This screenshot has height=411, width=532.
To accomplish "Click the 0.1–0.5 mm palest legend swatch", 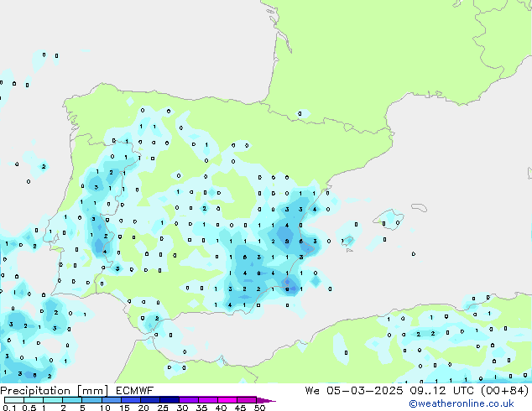I will tap(14, 400).
